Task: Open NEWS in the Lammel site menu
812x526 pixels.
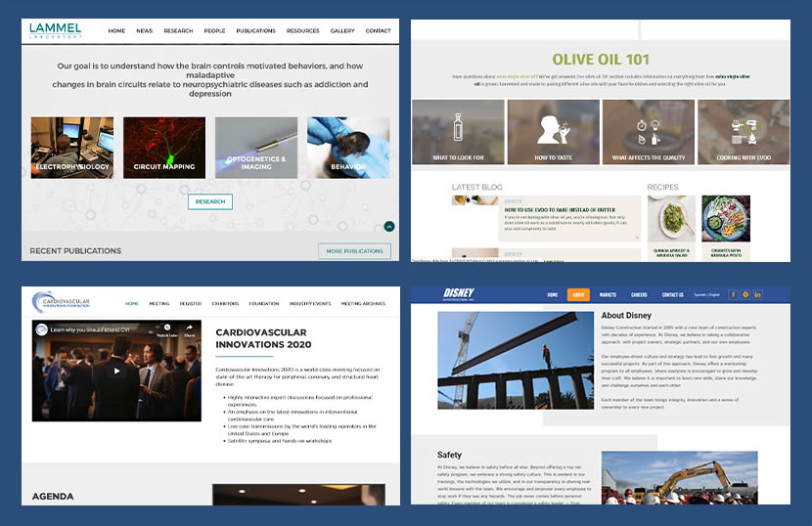Action: [145, 31]
